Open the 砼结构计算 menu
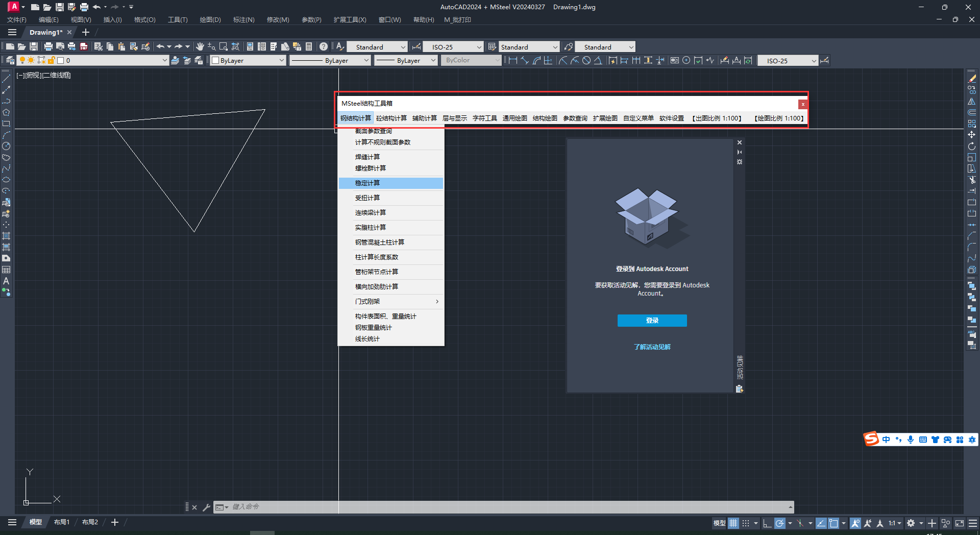This screenshot has height=535, width=980. pos(391,118)
